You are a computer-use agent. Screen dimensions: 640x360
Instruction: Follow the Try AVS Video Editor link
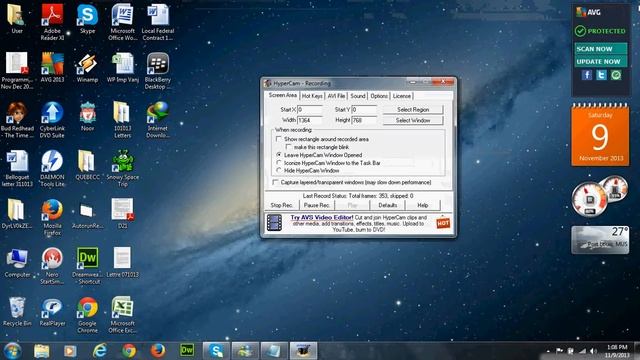click(322, 218)
